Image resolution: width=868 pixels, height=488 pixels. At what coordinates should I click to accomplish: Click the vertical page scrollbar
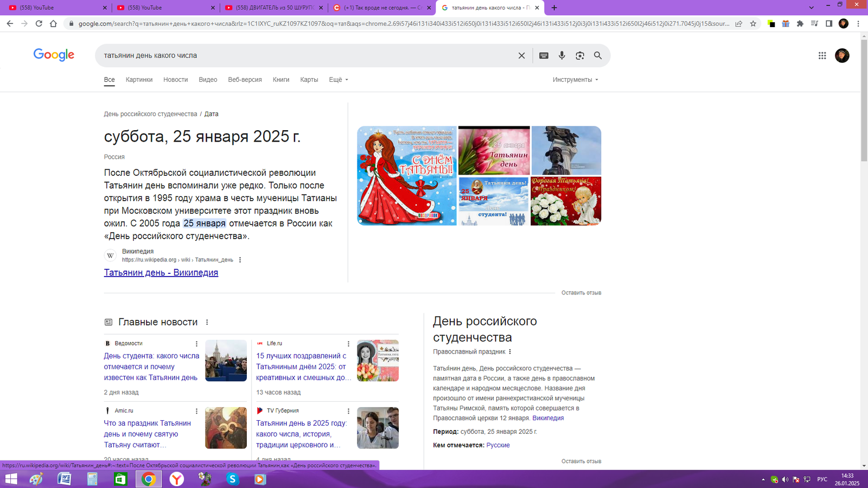click(864, 250)
